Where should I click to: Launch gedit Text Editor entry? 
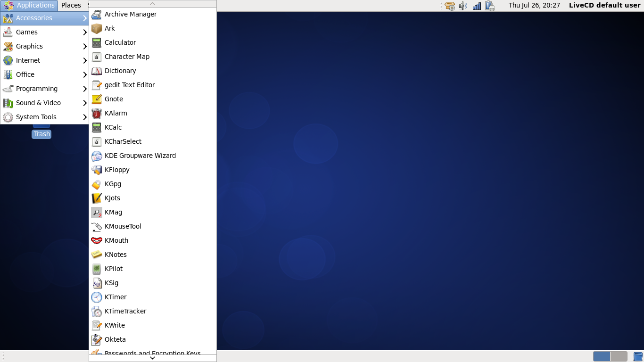point(153,85)
